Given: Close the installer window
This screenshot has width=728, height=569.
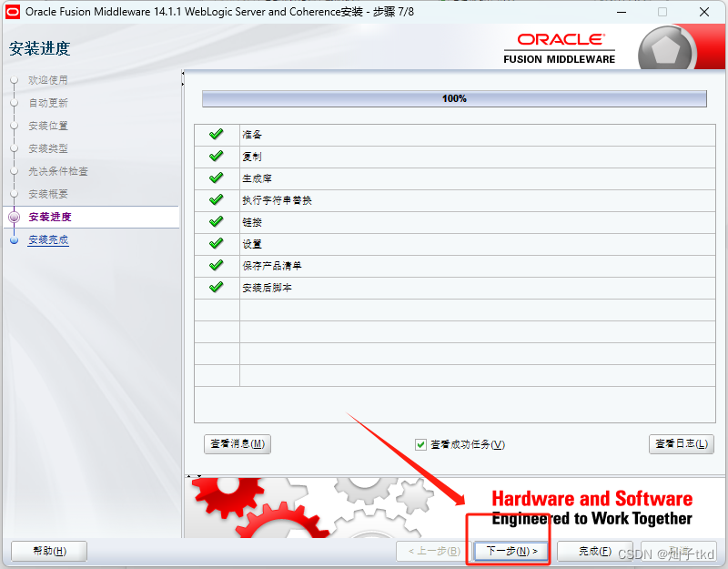Looking at the screenshot, I should click(703, 12).
